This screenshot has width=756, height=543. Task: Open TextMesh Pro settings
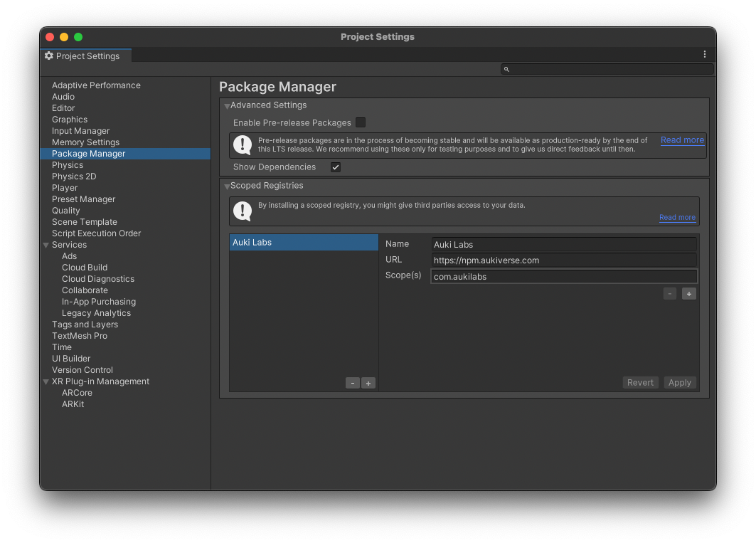pos(80,336)
